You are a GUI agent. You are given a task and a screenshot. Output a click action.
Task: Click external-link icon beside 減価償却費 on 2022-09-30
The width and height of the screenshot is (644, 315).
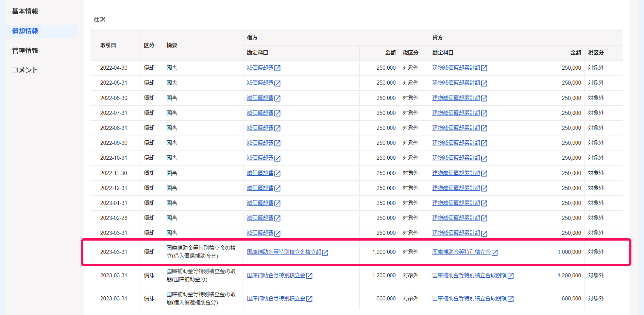(277, 143)
